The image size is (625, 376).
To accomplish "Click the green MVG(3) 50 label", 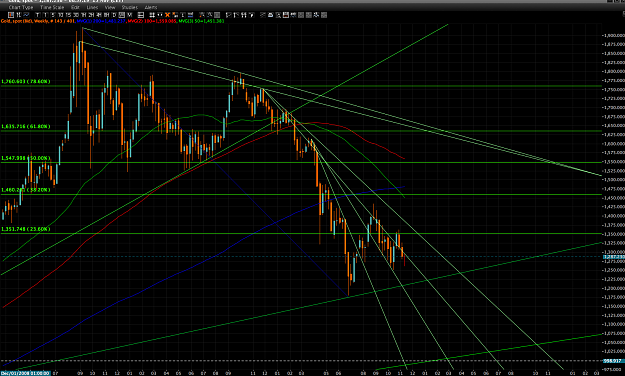I will pos(201,21).
